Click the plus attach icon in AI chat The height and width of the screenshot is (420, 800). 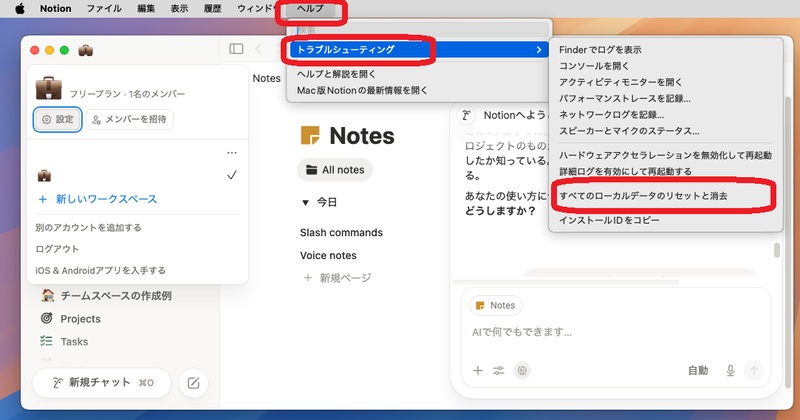click(x=478, y=370)
